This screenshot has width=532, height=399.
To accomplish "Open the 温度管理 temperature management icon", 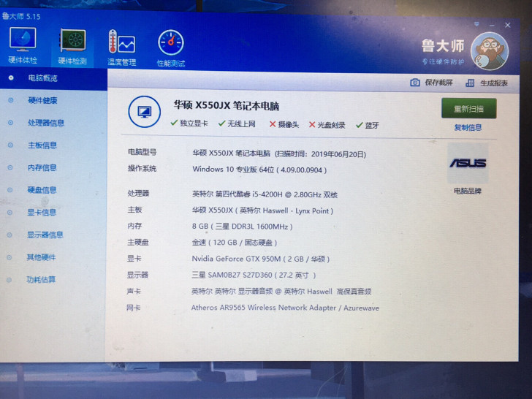I will [122, 47].
